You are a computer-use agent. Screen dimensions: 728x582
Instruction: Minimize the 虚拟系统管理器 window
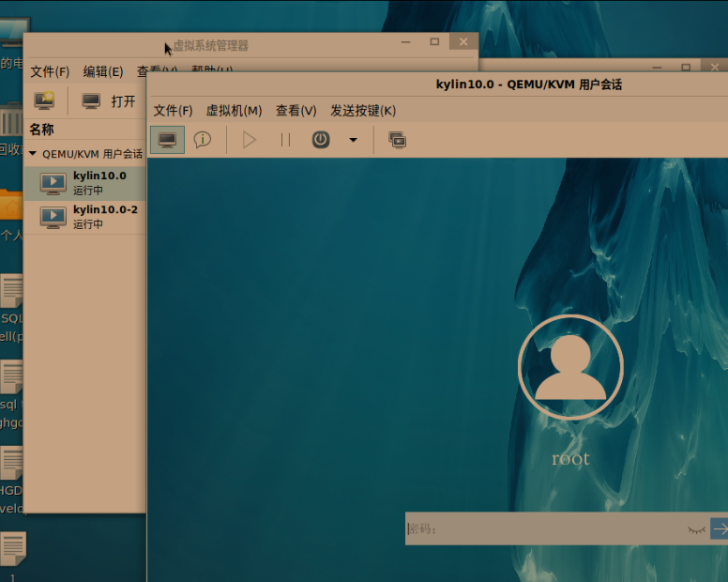(x=406, y=42)
